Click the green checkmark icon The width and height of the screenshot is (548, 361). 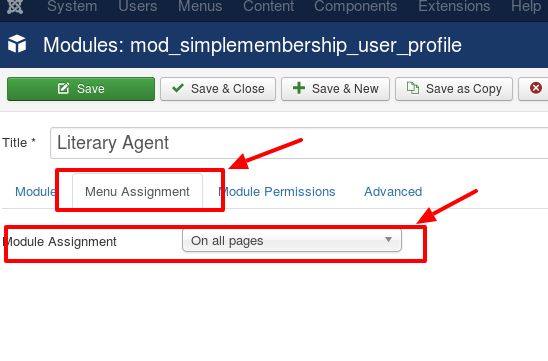[178, 88]
